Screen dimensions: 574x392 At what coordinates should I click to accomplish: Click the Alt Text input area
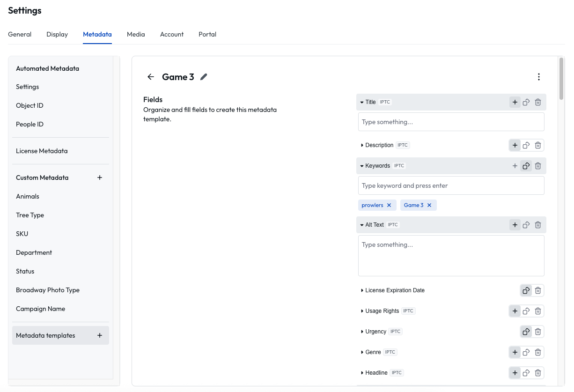coord(451,256)
